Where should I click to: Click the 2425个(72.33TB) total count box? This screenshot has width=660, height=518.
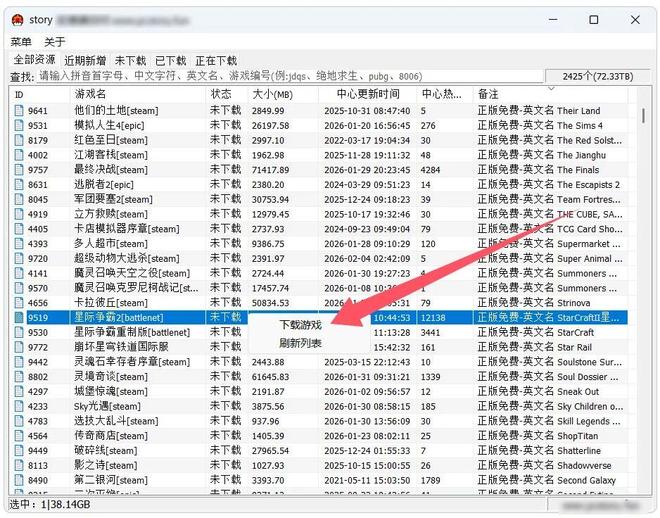[598, 76]
